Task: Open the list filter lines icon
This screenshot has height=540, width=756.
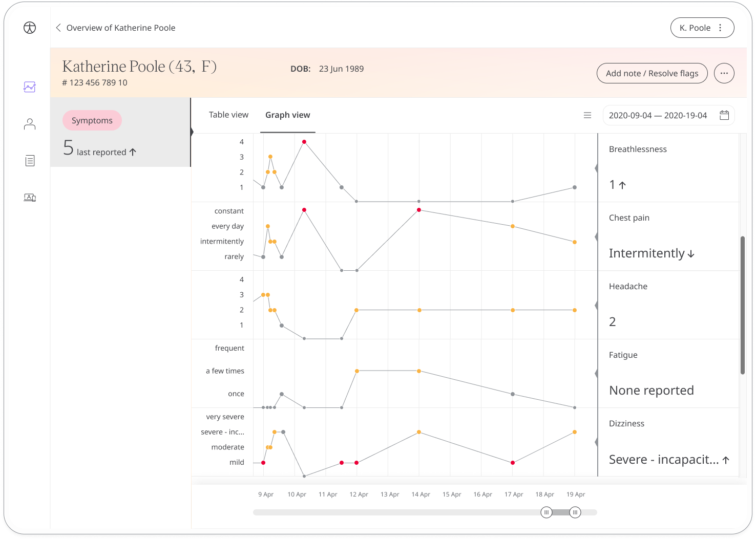Action: tap(587, 115)
